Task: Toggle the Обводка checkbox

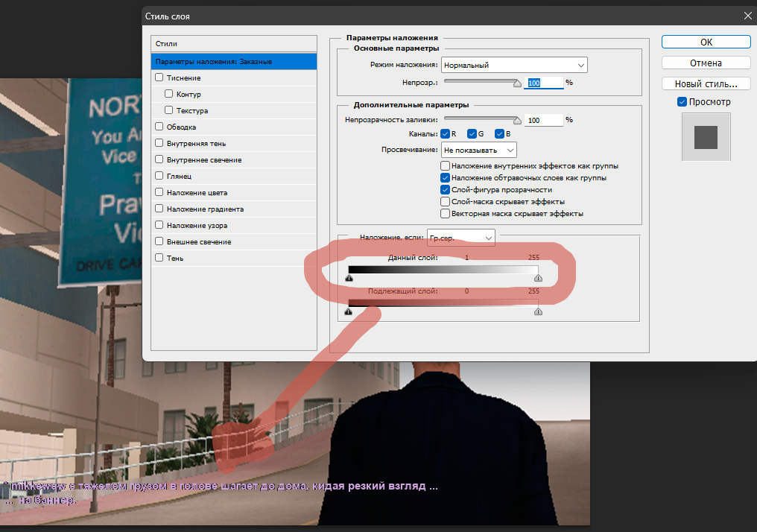Action: coord(159,127)
